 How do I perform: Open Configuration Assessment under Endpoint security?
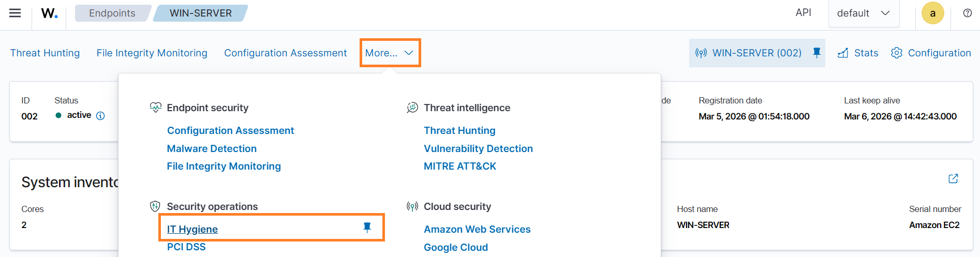[x=230, y=130]
